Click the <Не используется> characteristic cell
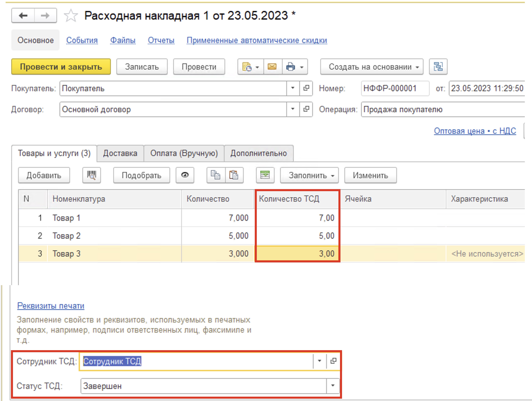Image resolution: width=532 pixels, height=401 pixels. pyautogui.click(x=485, y=254)
